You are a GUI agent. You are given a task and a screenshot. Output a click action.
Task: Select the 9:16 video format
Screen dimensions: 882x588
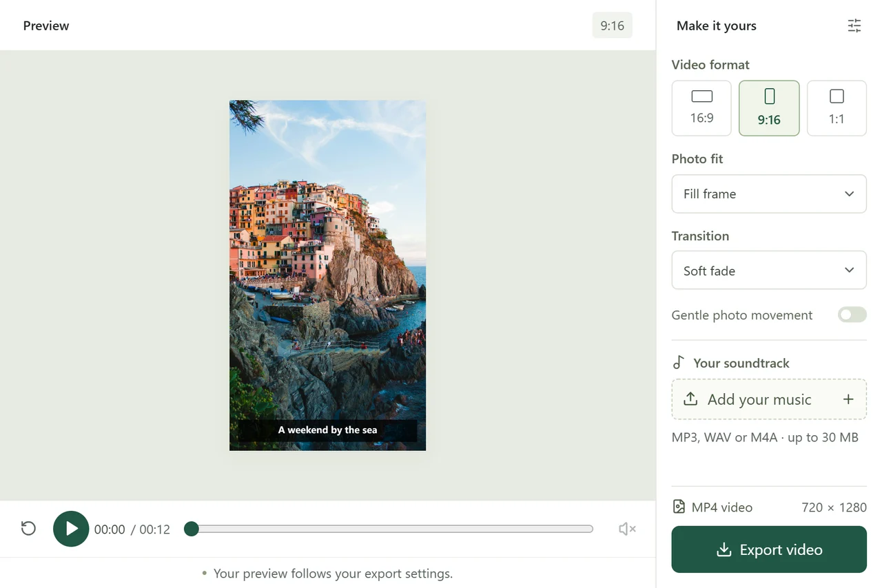click(769, 108)
